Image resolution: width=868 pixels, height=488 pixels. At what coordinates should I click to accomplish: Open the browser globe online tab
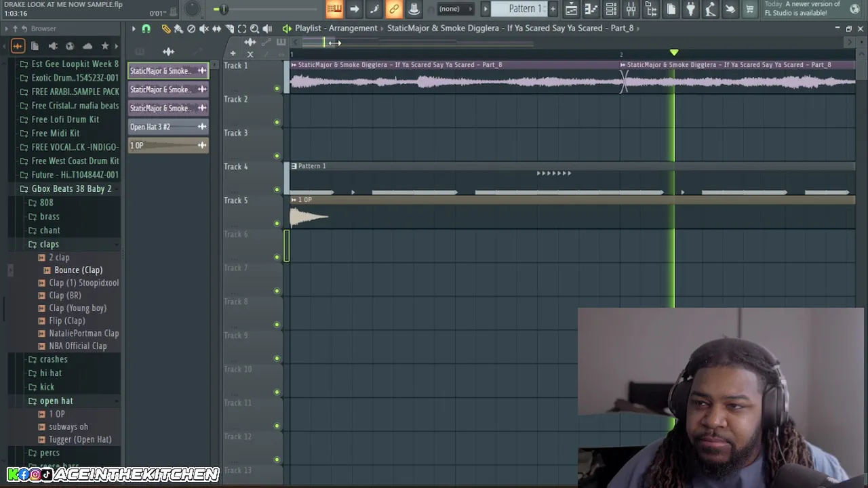click(x=70, y=46)
